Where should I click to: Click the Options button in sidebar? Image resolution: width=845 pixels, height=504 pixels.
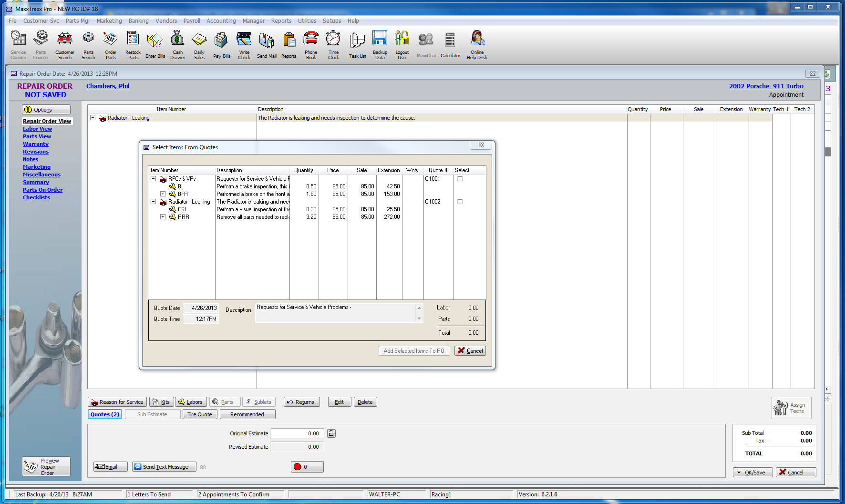click(46, 110)
